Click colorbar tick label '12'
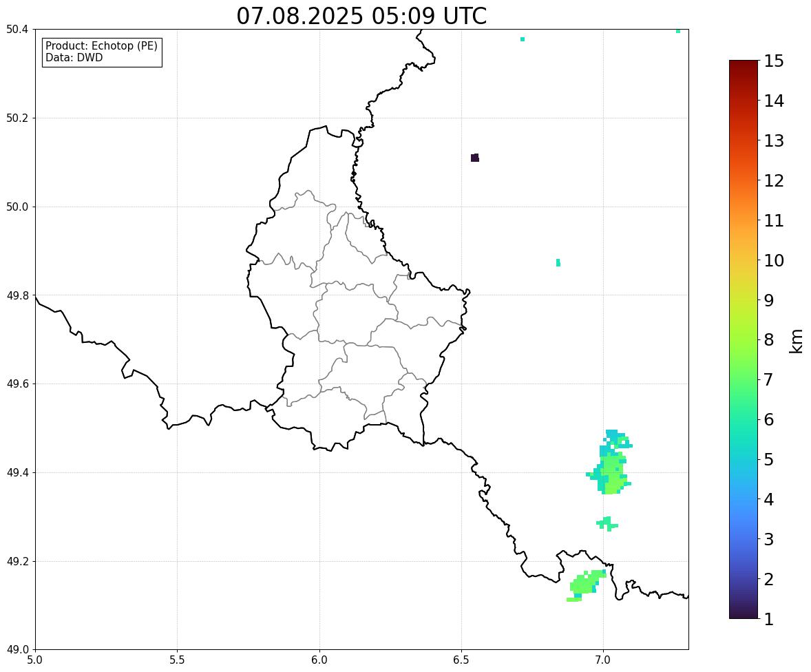 click(774, 180)
